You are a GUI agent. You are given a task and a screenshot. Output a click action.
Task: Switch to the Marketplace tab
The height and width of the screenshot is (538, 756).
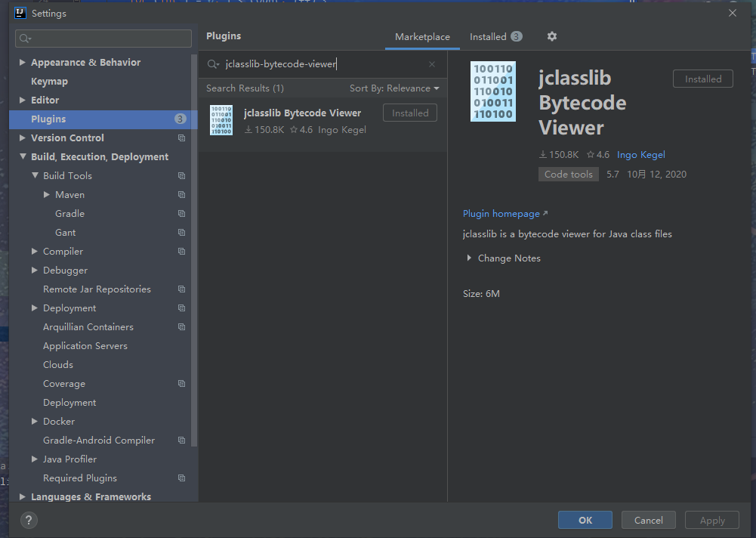pos(422,37)
